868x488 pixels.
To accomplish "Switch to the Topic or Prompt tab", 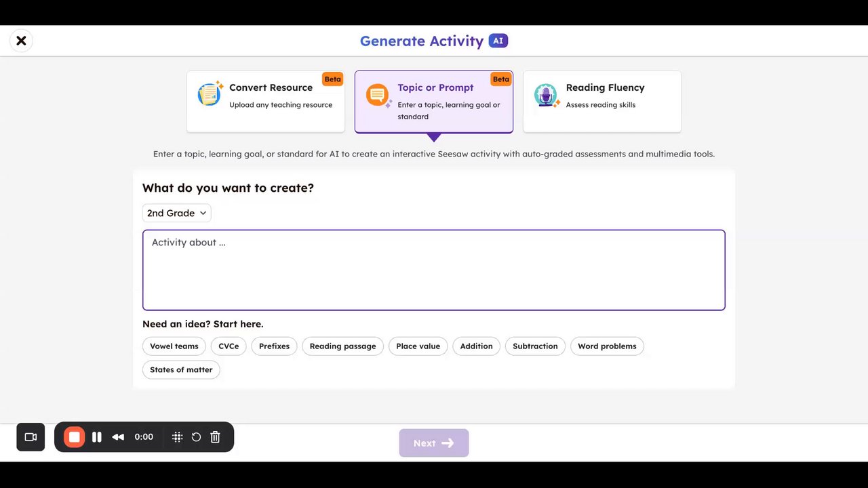I will 435,87.
